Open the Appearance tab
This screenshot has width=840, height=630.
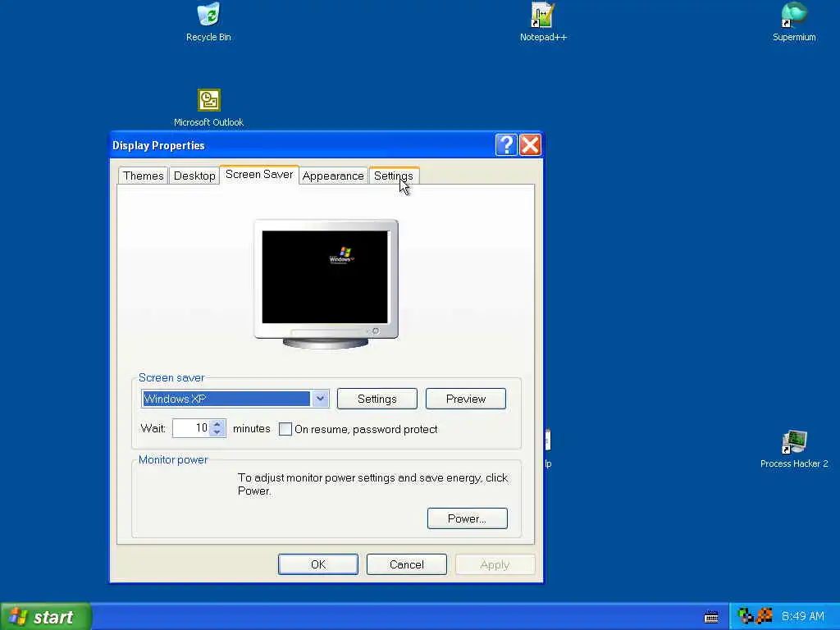[x=333, y=176]
